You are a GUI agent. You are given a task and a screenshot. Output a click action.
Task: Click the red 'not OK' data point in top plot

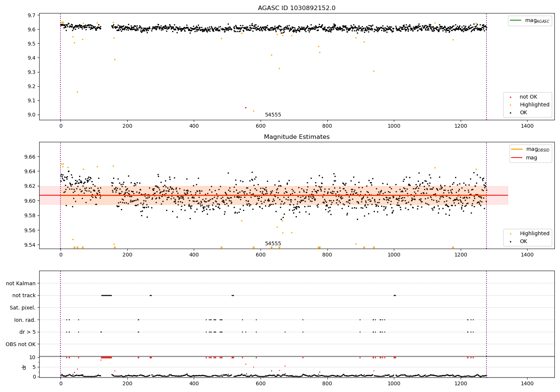246,108
